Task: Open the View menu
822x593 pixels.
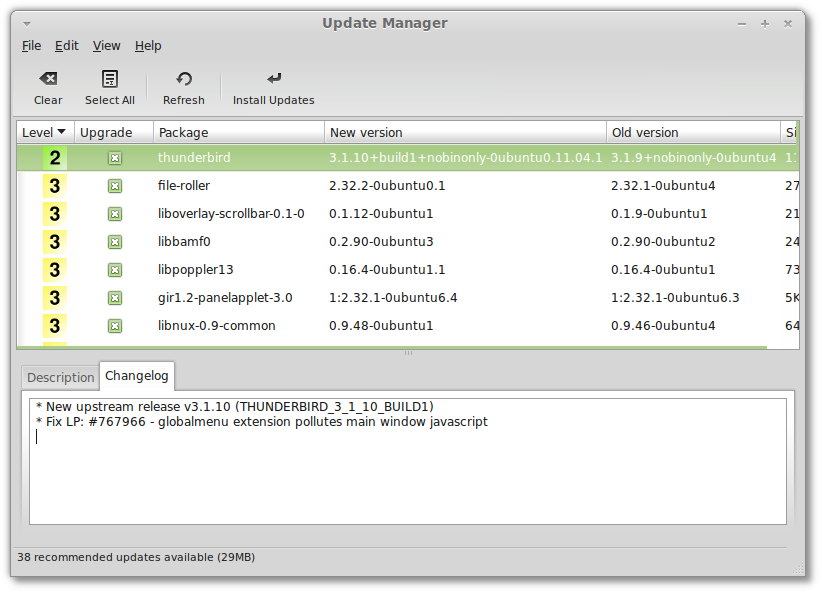Action: tap(106, 46)
